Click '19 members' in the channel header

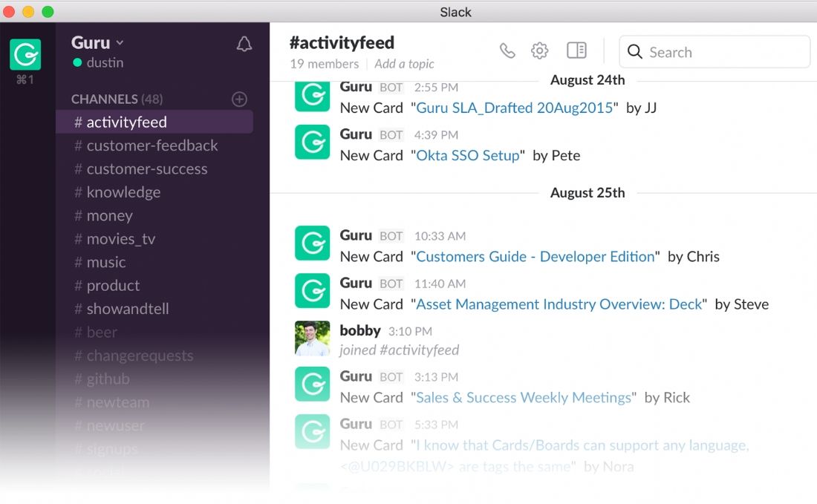pyautogui.click(x=324, y=64)
